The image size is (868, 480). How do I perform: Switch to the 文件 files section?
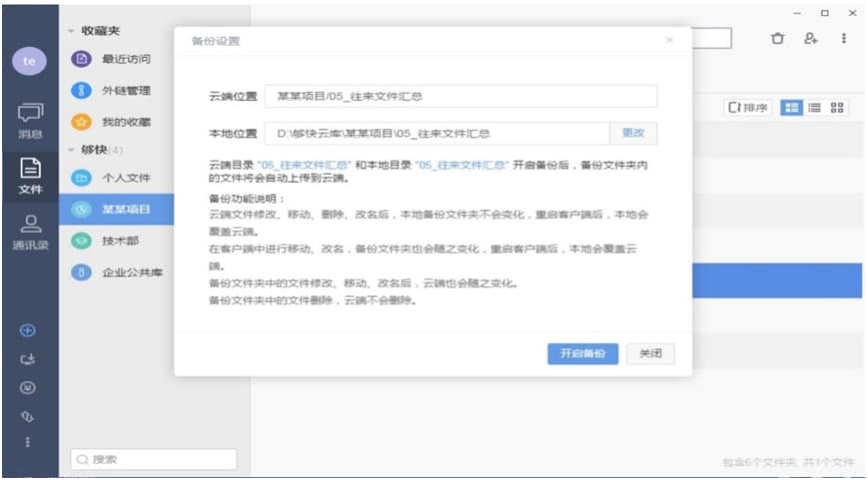coord(30,175)
